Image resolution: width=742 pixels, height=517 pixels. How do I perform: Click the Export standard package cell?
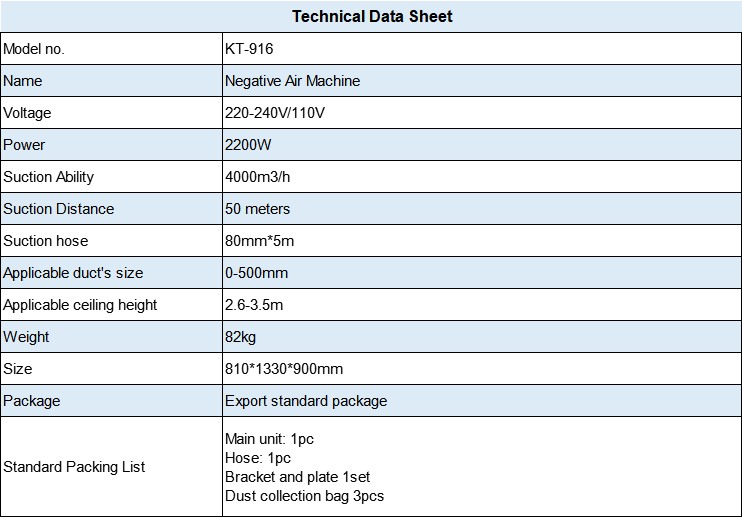coord(306,401)
